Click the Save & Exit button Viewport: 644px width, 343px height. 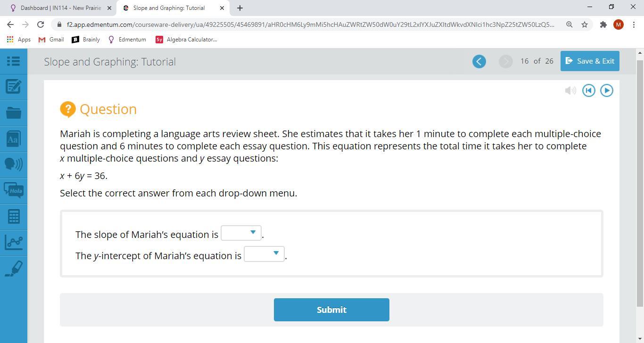point(590,61)
